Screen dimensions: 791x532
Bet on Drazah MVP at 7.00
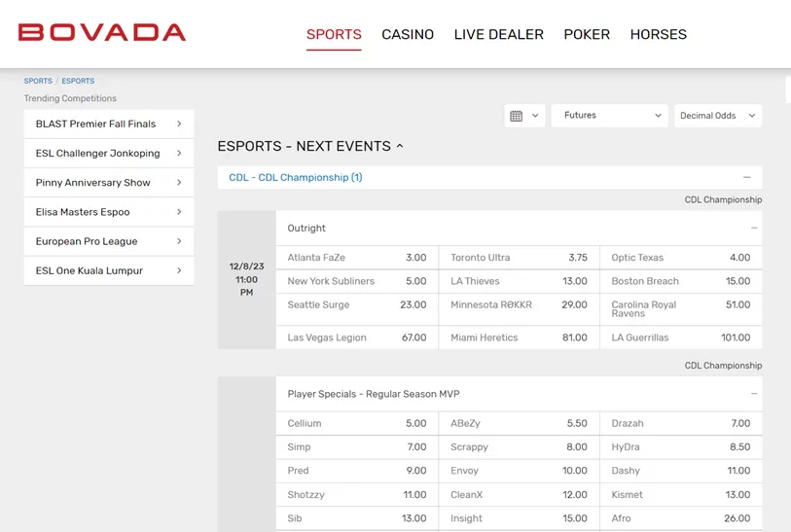[x=681, y=423]
